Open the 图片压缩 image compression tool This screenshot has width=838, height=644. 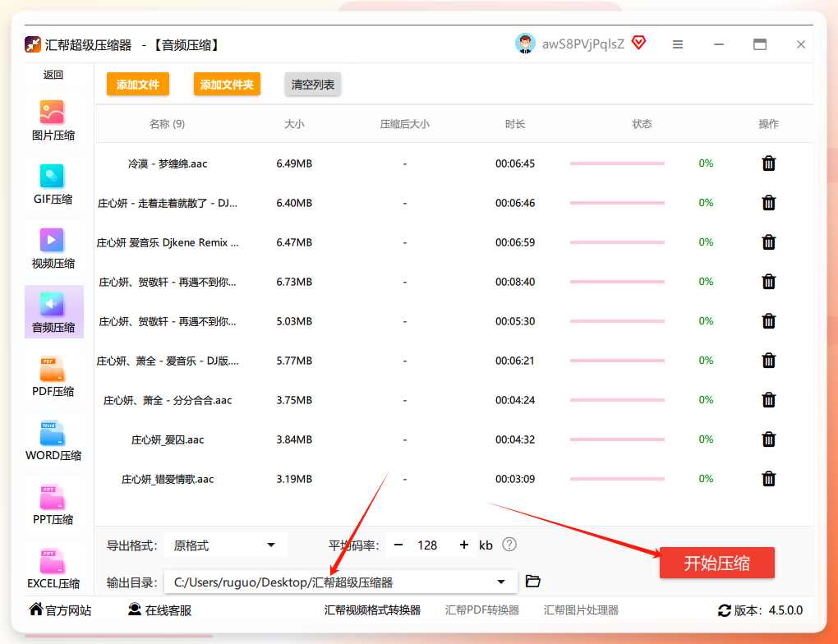coord(53,122)
